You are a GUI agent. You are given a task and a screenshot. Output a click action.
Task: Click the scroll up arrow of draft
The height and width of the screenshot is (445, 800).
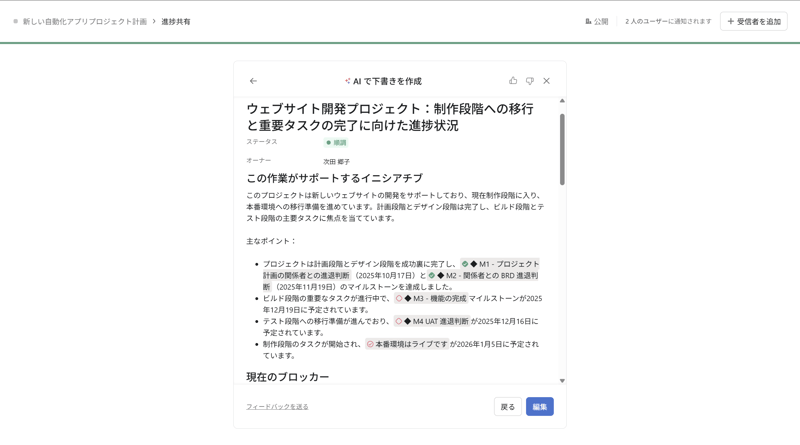[562, 101]
